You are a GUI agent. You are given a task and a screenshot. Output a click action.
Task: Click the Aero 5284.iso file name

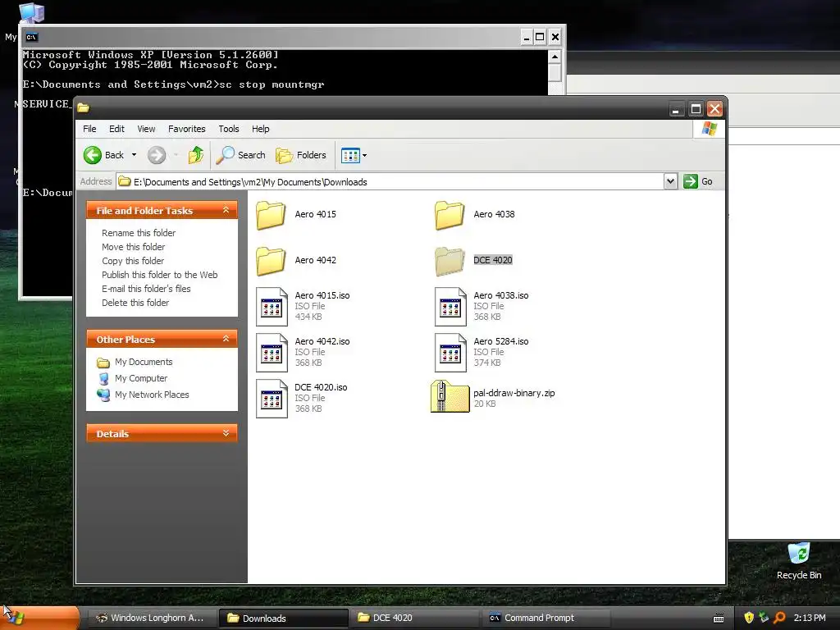[501, 341]
